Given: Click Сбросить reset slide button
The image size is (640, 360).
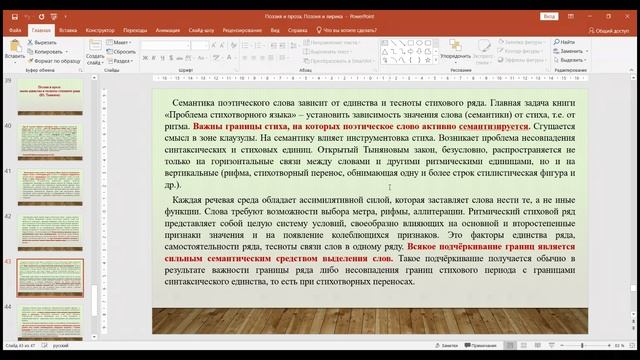Looking at the screenshot, I should [x=121, y=52].
